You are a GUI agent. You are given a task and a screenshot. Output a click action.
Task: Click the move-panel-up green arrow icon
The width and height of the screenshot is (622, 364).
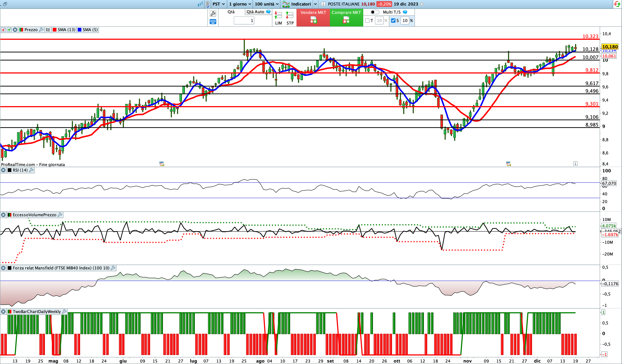[9, 30]
